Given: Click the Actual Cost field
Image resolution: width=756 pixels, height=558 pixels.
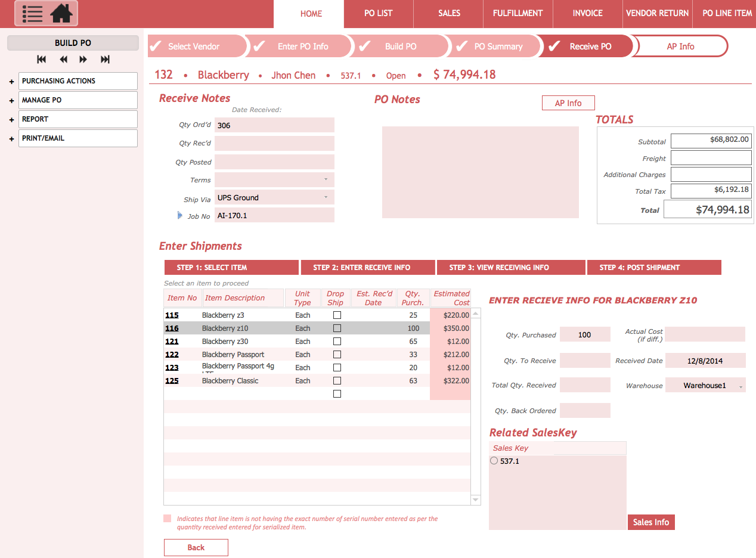Looking at the screenshot, I should point(705,334).
